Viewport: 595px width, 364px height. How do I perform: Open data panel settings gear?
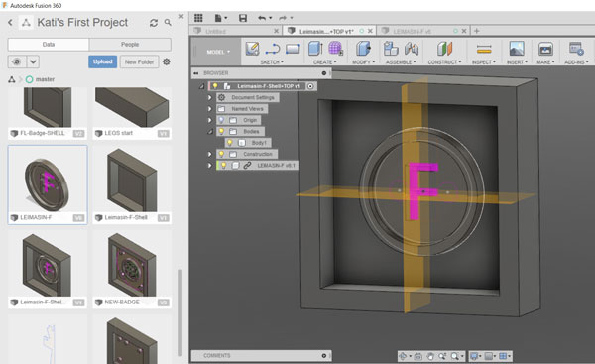tap(167, 61)
